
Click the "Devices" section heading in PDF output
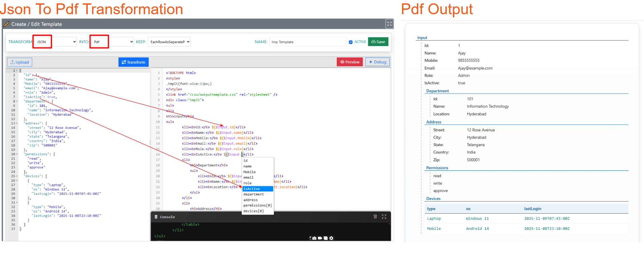(x=433, y=198)
